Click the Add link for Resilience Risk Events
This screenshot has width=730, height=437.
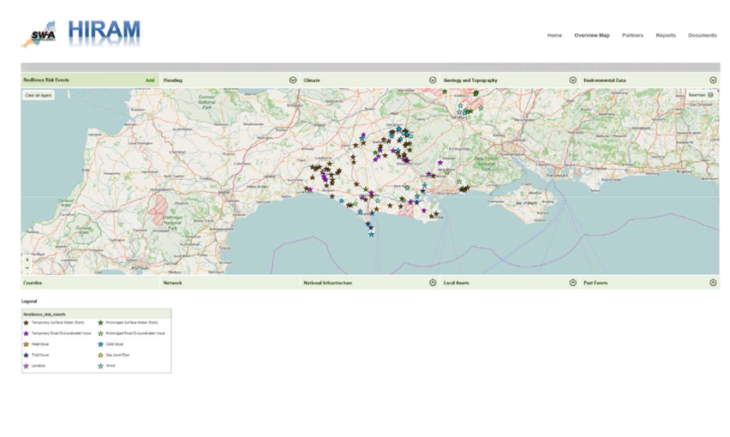(x=150, y=80)
